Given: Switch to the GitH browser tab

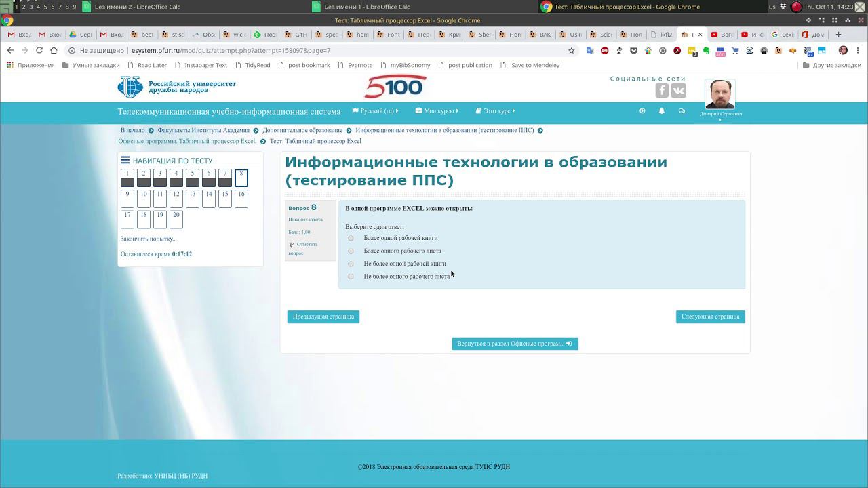Looking at the screenshot, I should click(296, 35).
